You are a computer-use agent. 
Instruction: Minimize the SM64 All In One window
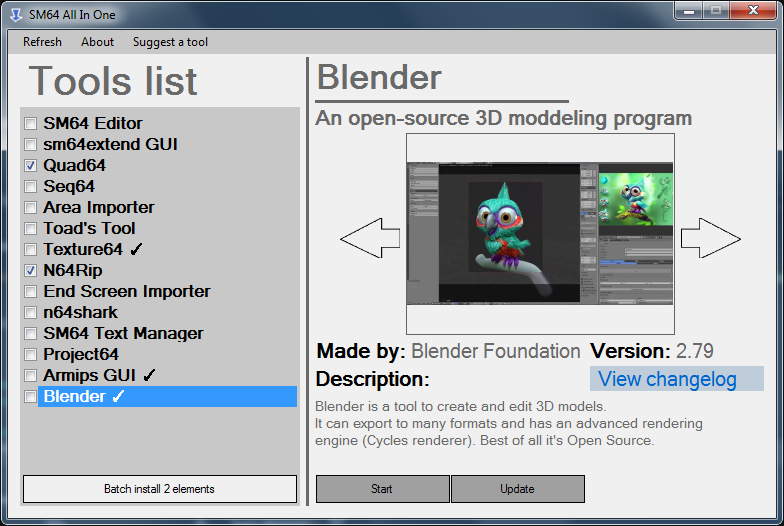click(x=689, y=11)
